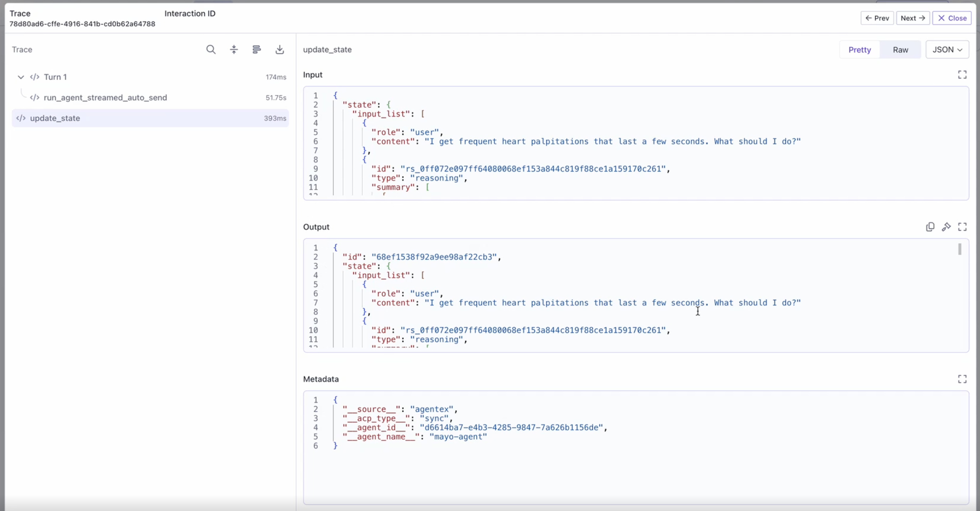This screenshot has height=511, width=980.
Task: Close the trace detail view
Action: click(x=952, y=18)
